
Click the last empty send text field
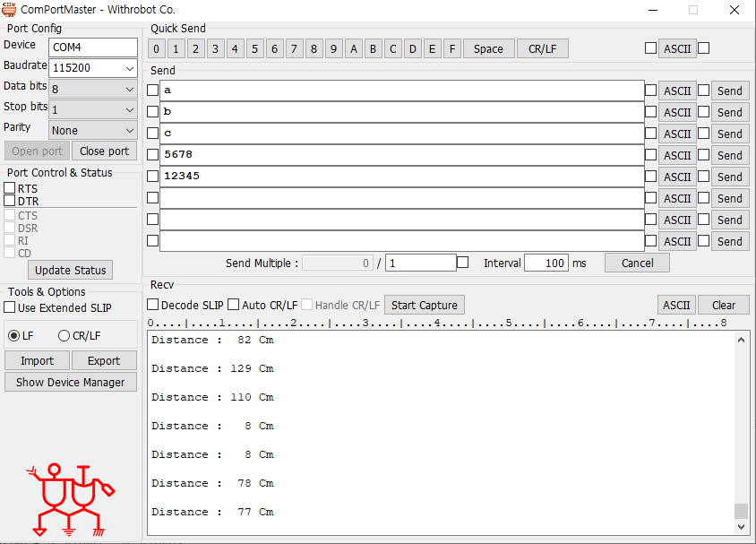[x=402, y=241]
